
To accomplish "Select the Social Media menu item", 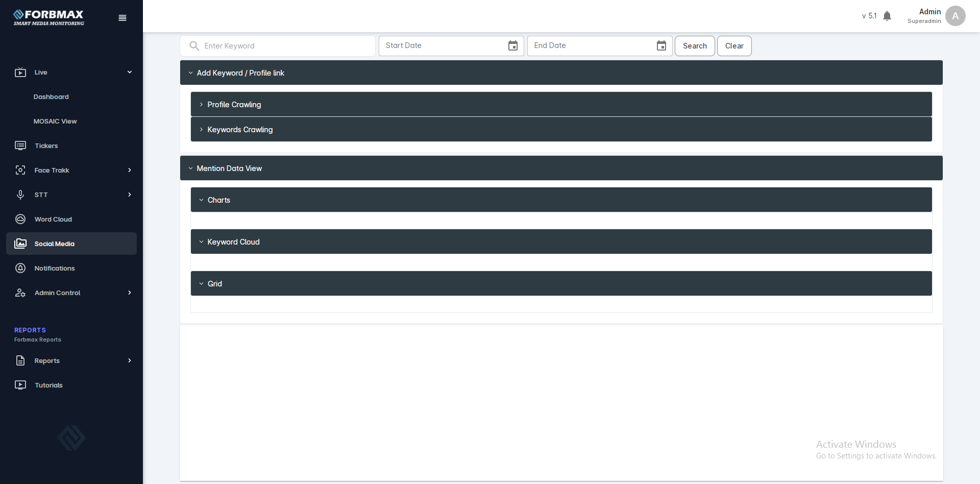I will [x=71, y=244].
